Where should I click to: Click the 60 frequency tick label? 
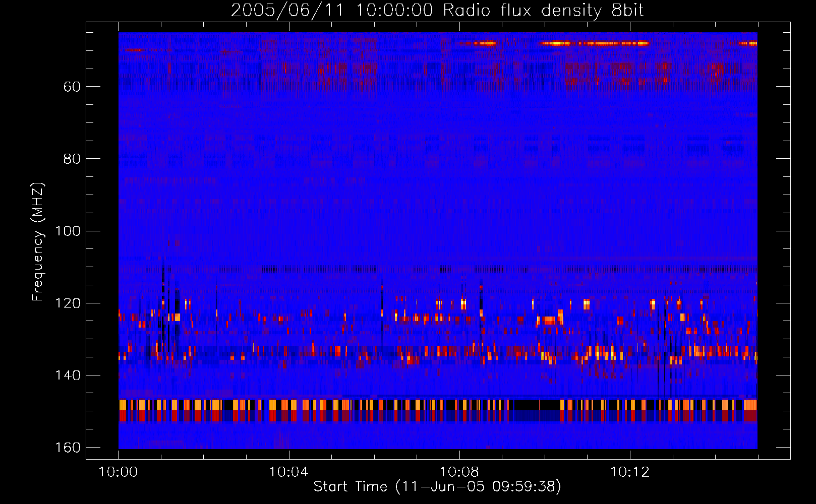pos(72,87)
